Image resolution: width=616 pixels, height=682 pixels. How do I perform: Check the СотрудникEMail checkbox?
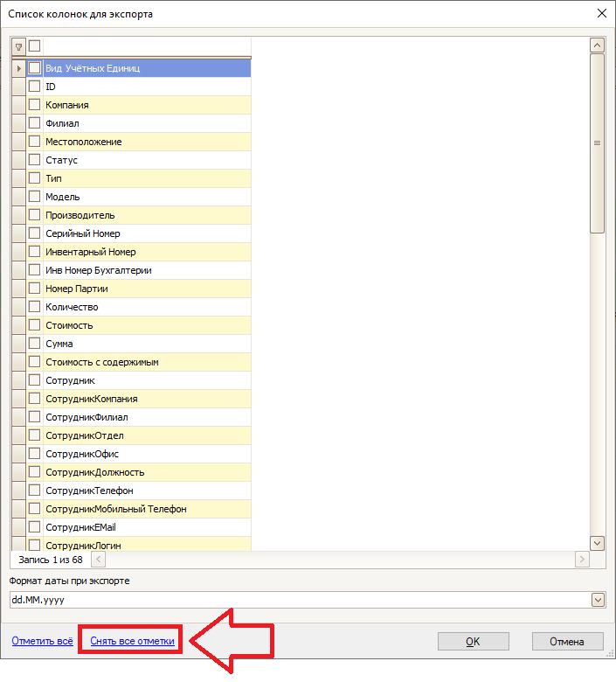click(34, 526)
